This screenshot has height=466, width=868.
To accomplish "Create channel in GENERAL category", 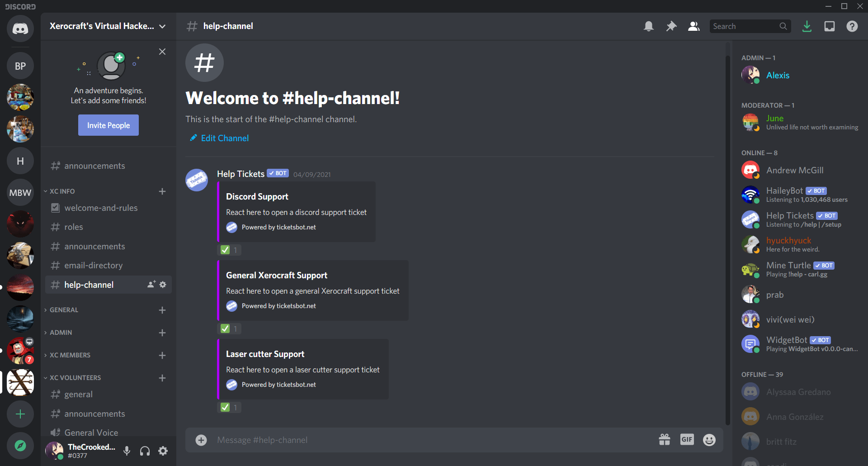I will tap(162, 310).
